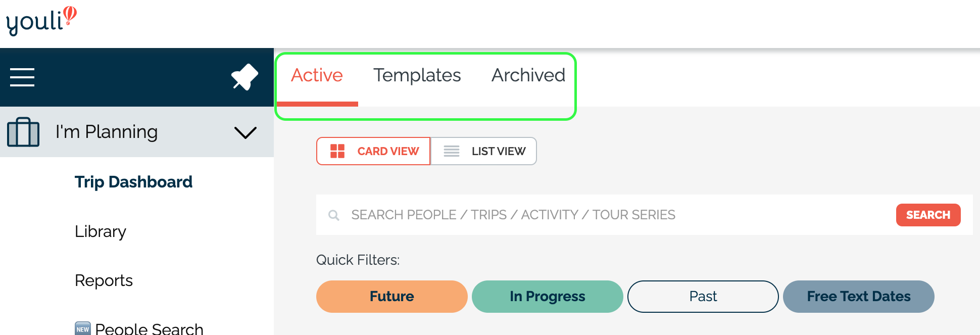Screen dimensions: 980x335
Task: Switch to LIST VIEW
Action: pos(483,151)
